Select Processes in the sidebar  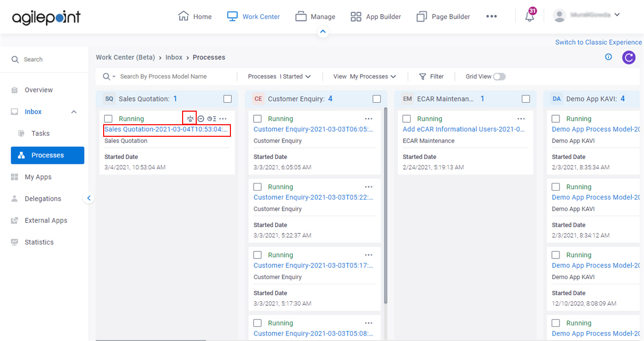tap(47, 155)
